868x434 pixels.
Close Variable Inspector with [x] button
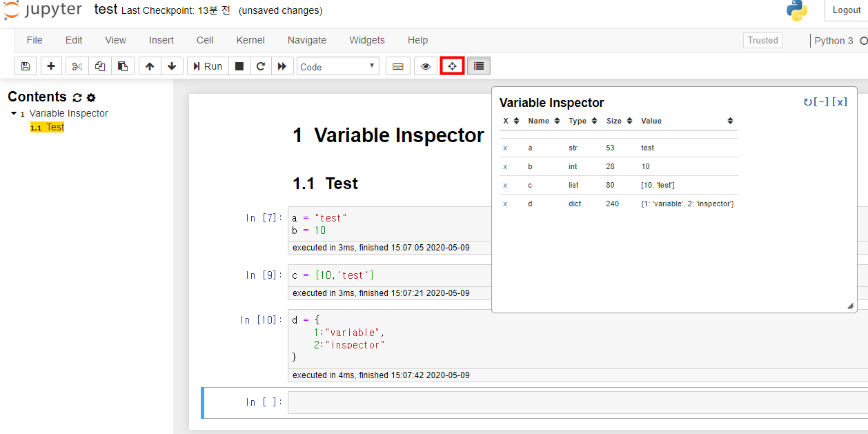[x=839, y=102]
